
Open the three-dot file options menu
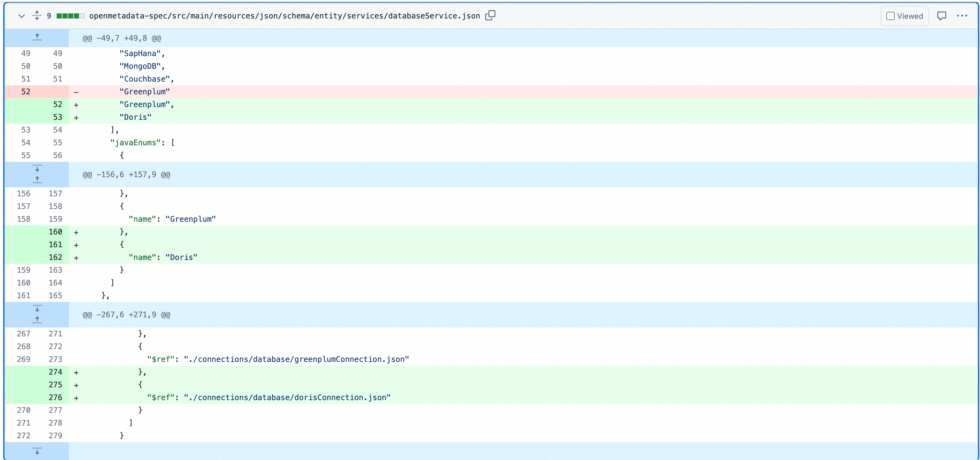tap(962, 16)
